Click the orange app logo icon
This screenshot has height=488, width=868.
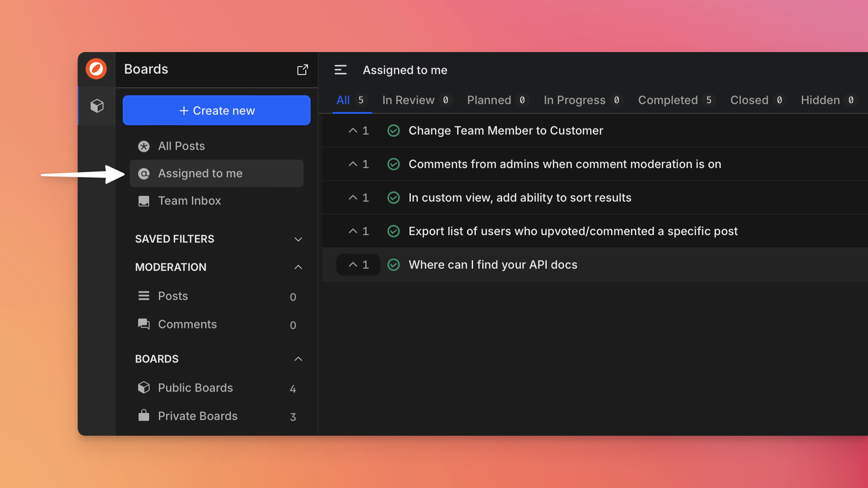click(x=96, y=69)
